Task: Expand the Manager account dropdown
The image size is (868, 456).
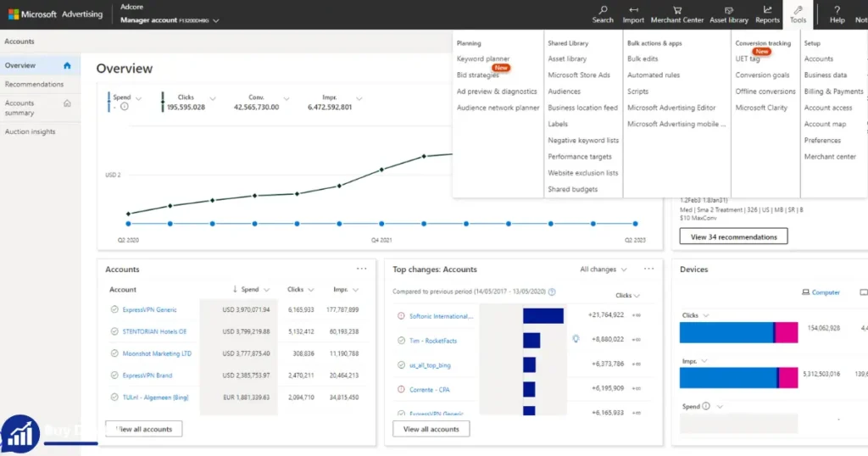Action: click(x=216, y=20)
